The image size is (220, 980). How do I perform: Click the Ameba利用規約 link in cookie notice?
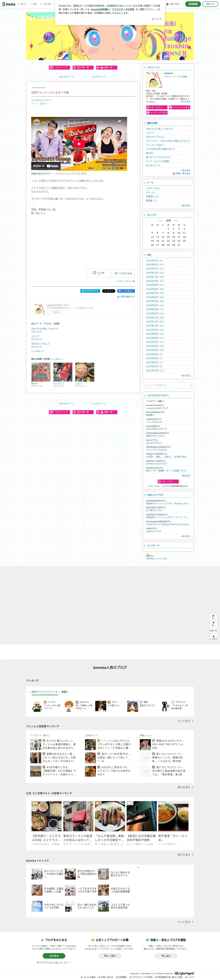click(100, 10)
